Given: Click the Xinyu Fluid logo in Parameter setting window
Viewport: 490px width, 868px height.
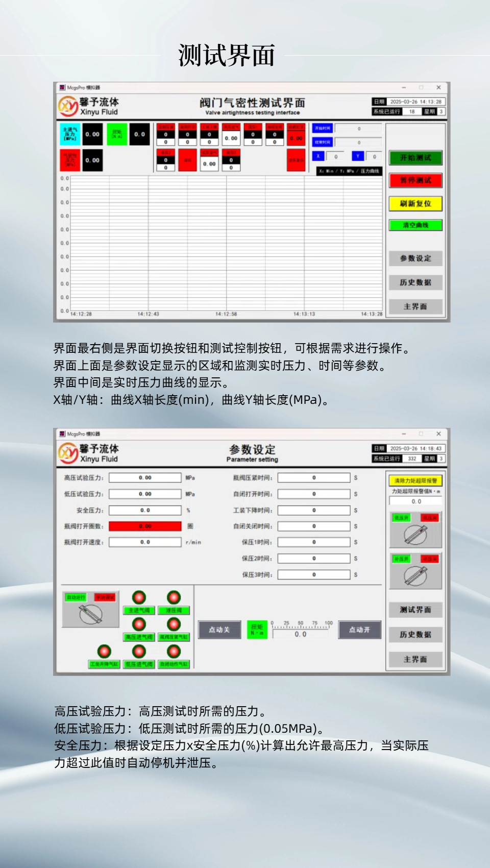Looking at the screenshot, I should click(x=88, y=453).
